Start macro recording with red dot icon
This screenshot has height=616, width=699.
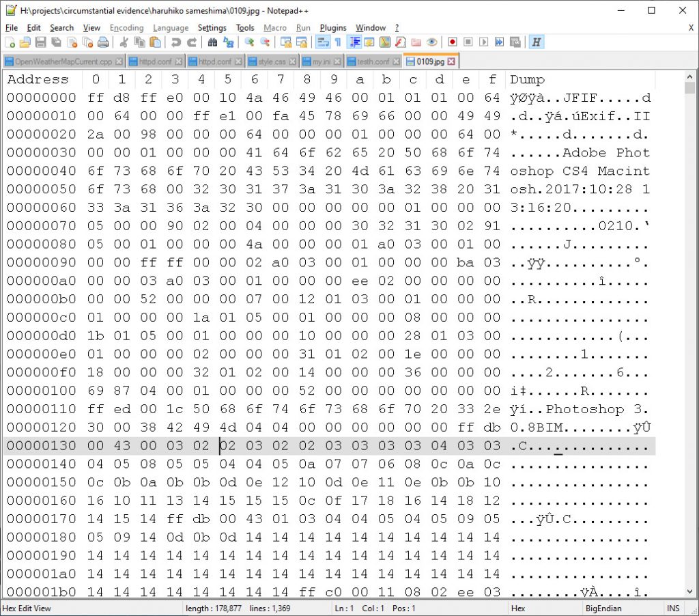pyautogui.click(x=453, y=42)
